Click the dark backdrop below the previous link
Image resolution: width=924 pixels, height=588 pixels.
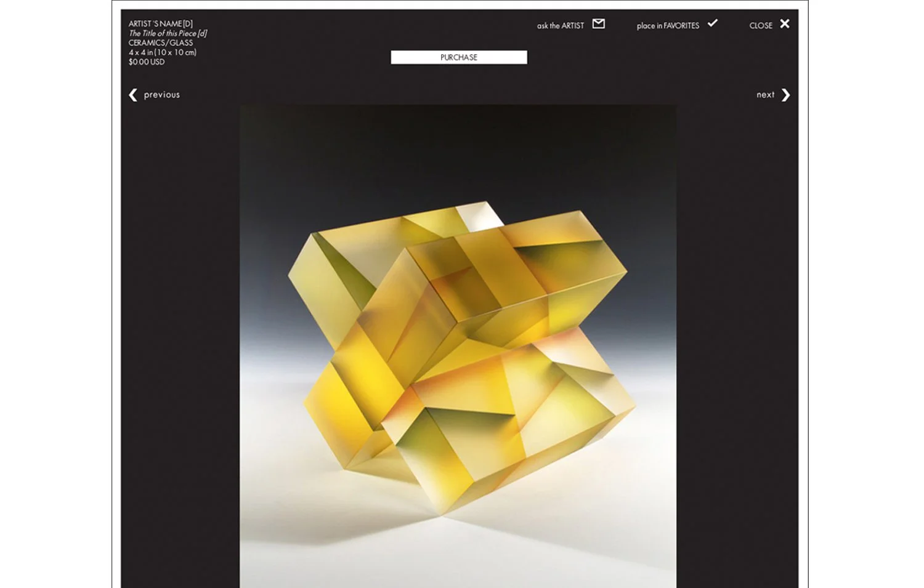coord(180,345)
